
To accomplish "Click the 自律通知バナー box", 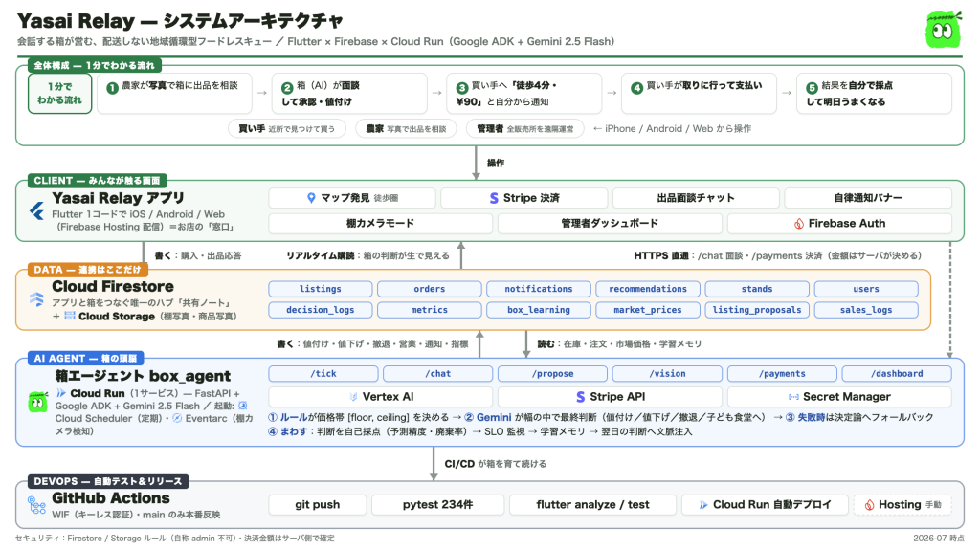I will (868, 198).
